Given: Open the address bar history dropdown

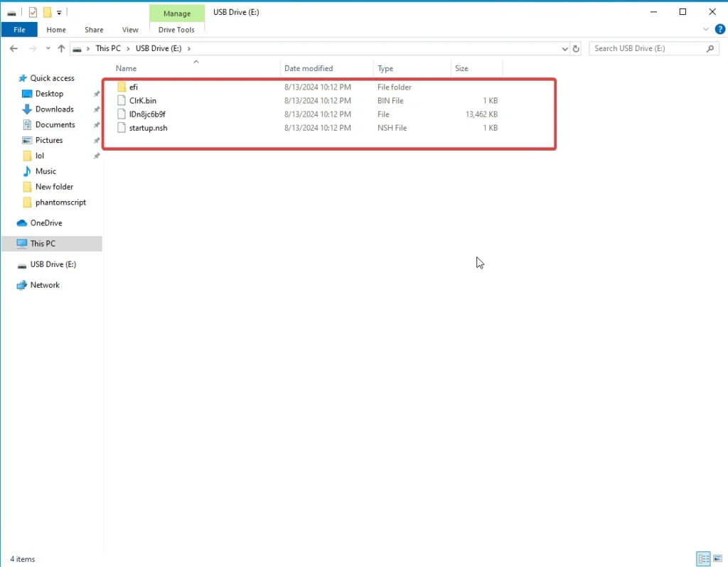Looking at the screenshot, I should pos(564,48).
